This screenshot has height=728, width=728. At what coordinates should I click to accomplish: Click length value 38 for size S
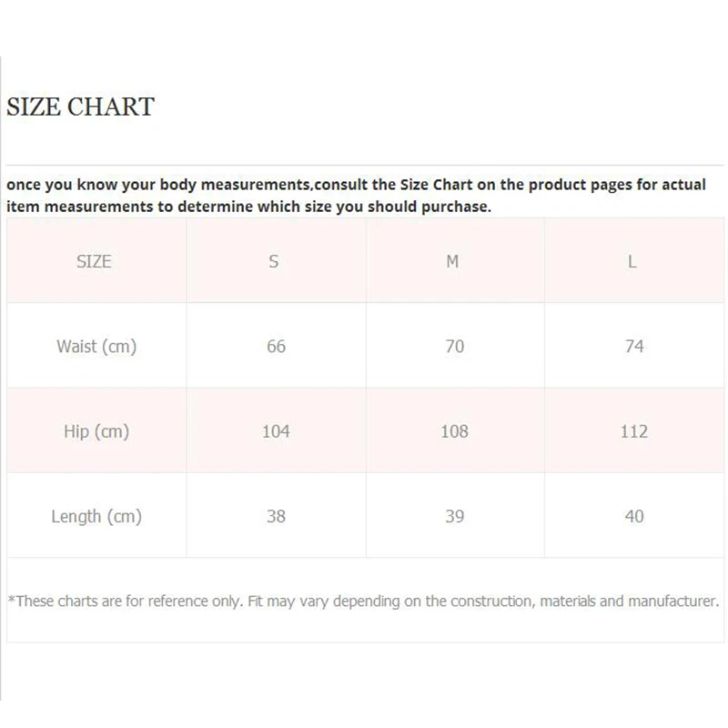276,516
